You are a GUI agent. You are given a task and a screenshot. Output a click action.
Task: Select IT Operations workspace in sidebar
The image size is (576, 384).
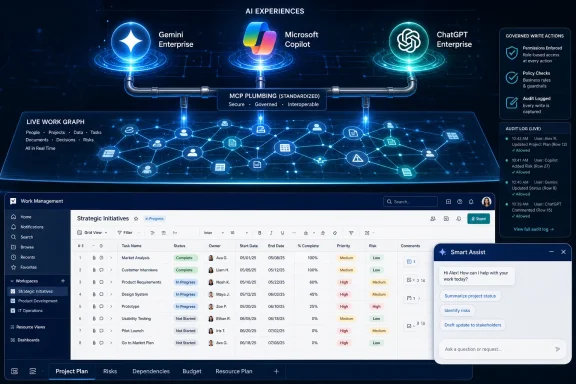click(x=26, y=311)
